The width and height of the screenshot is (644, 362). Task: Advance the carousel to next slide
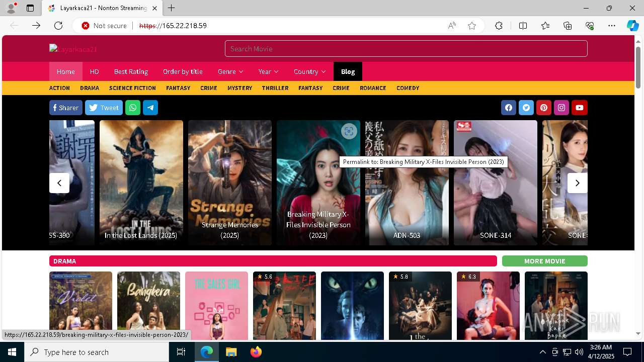click(x=578, y=183)
